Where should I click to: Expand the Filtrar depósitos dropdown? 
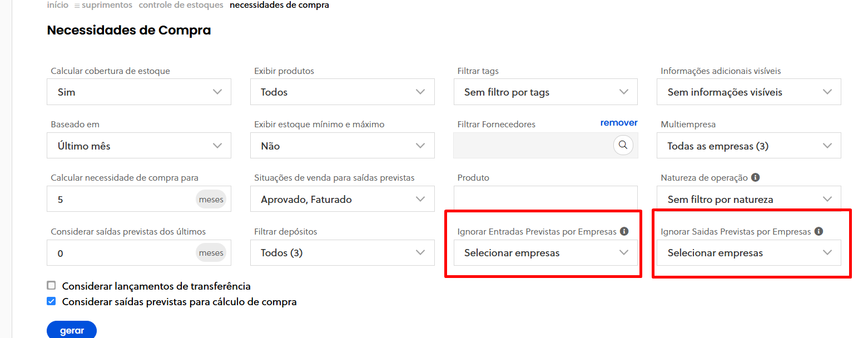coord(342,252)
